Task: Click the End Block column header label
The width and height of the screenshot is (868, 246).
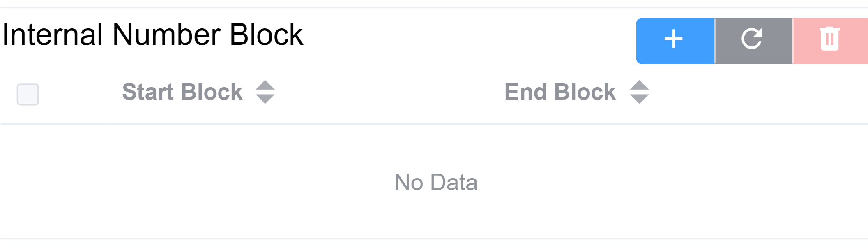Action: (x=560, y=92)
